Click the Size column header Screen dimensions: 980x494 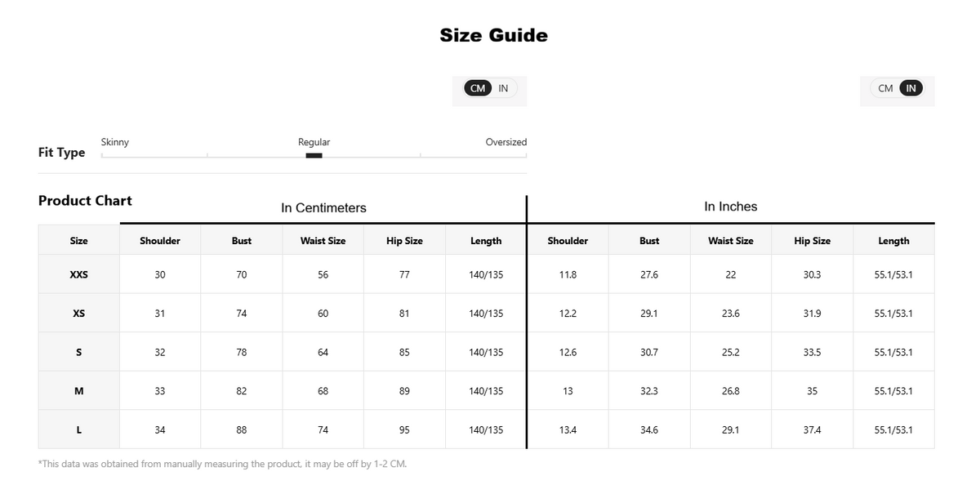coord(79,241)
